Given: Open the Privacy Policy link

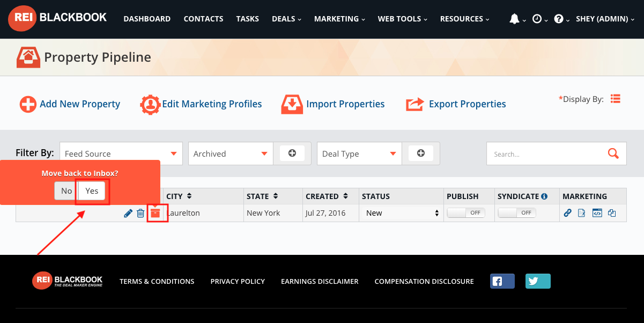Looking at the screenshot, I should 238,281.
